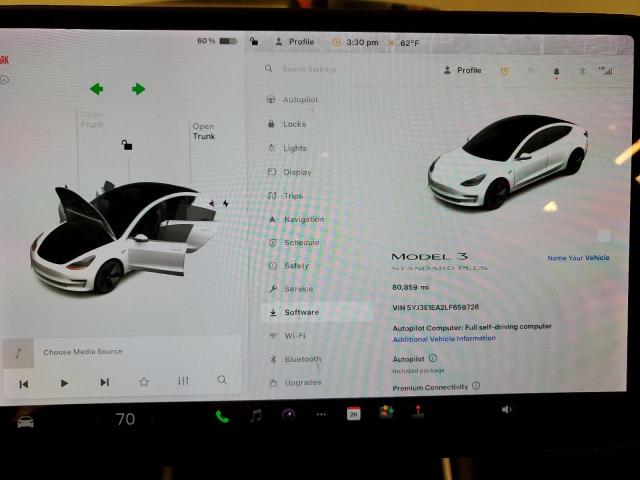Open the Navigation settings menu
640x480 pixels.
click(x=296, y=220)
